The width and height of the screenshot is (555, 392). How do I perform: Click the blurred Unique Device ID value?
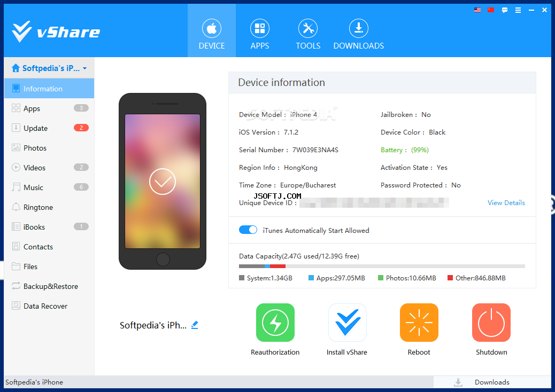(374, 202)
